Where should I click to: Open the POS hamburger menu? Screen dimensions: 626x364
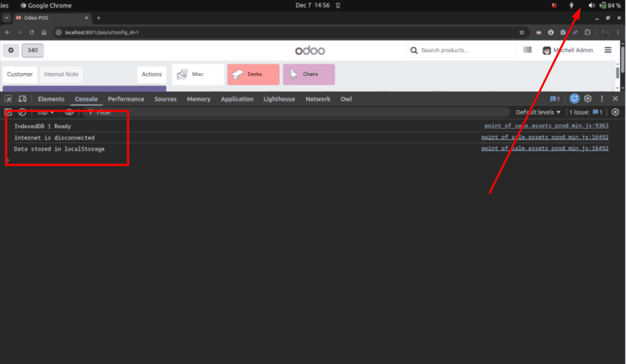pyautogui.click(x=608, y=50)
